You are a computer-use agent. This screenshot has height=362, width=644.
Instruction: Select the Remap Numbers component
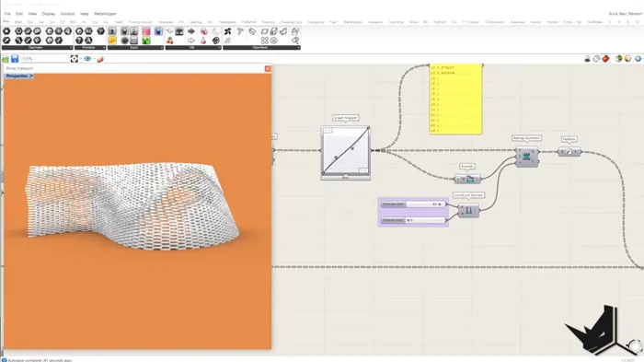click(x=527, y=157)
